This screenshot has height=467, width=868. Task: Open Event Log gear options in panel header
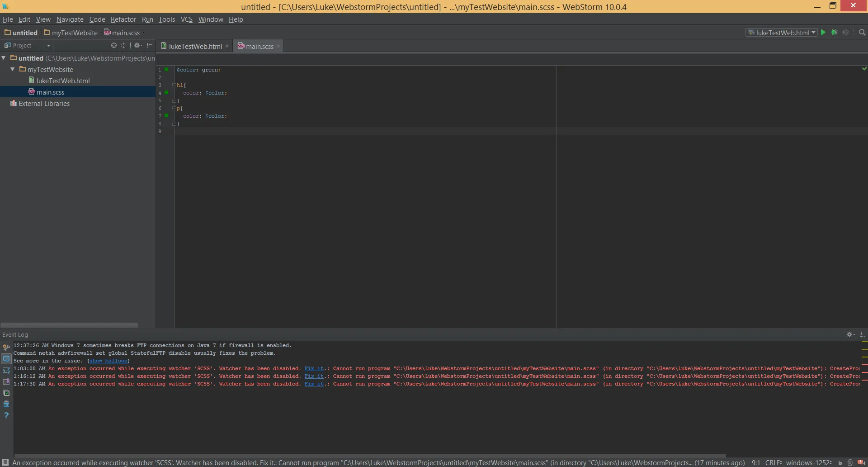pos(850,334)
